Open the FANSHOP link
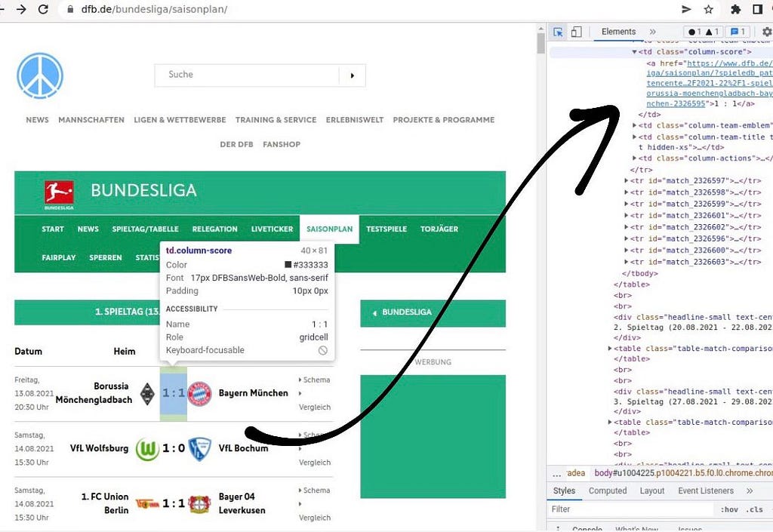This screenshot has width=773, height=532. pyautogui.click(x=282, y=144)
